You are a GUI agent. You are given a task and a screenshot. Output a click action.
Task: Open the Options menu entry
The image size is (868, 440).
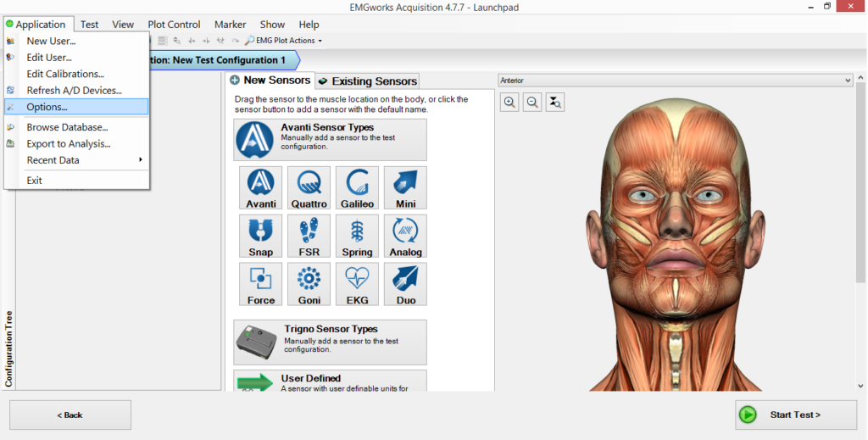pyautogui.click(x=76, y=107)
